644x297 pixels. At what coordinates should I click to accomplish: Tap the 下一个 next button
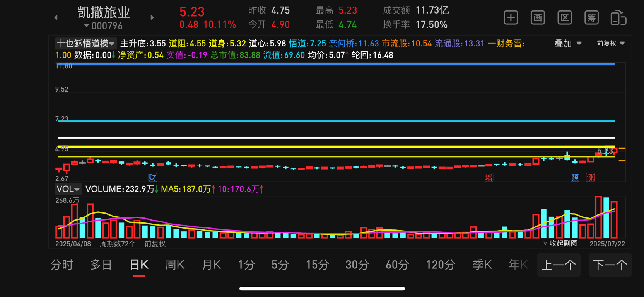[x=610, y=265]
